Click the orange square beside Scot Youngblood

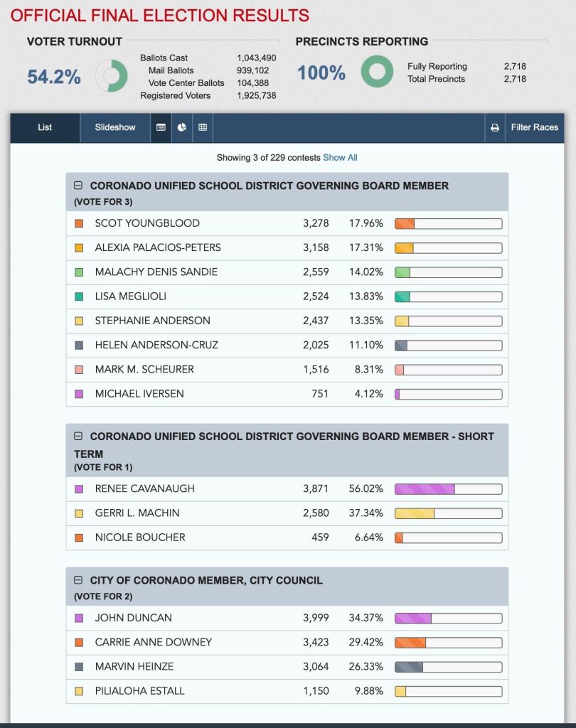coord(79,223)
